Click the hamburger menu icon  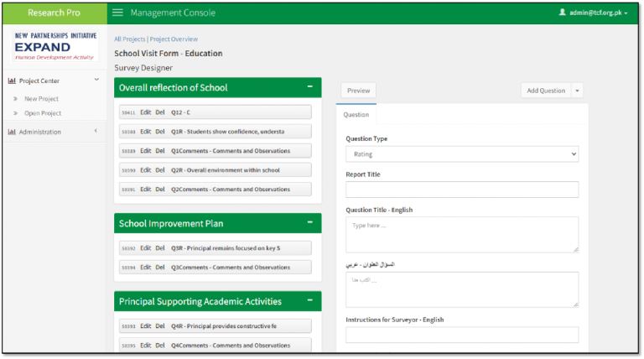(x=117, y=13)
